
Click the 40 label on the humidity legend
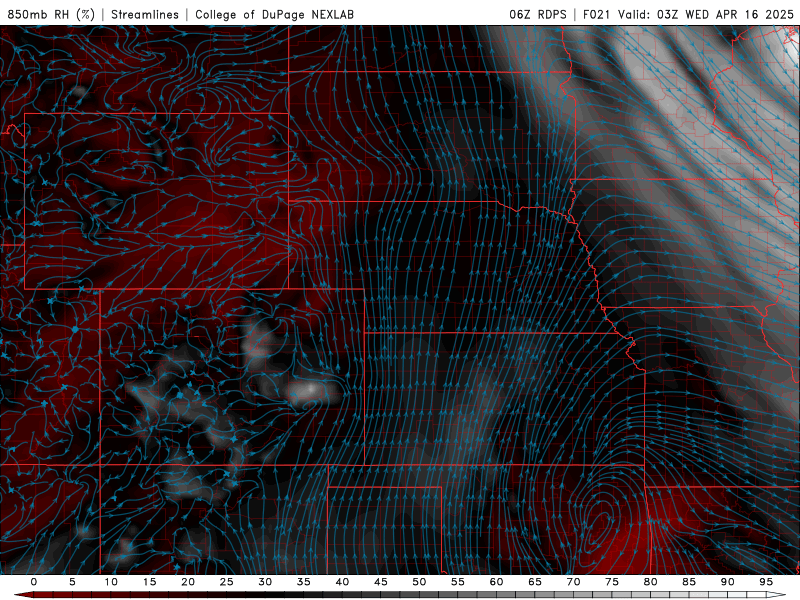pyautogui.click(x=342, y=582)
